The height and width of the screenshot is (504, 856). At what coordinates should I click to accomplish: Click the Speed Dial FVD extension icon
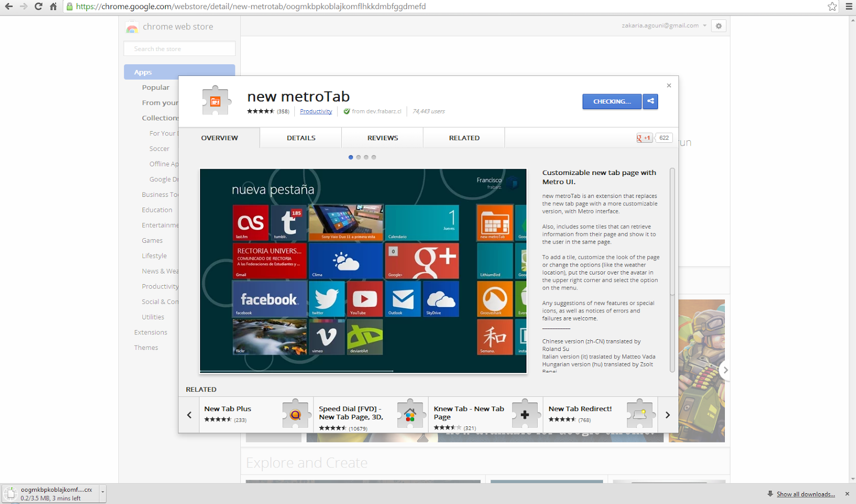pyautogui.click(x=410, y=414)
